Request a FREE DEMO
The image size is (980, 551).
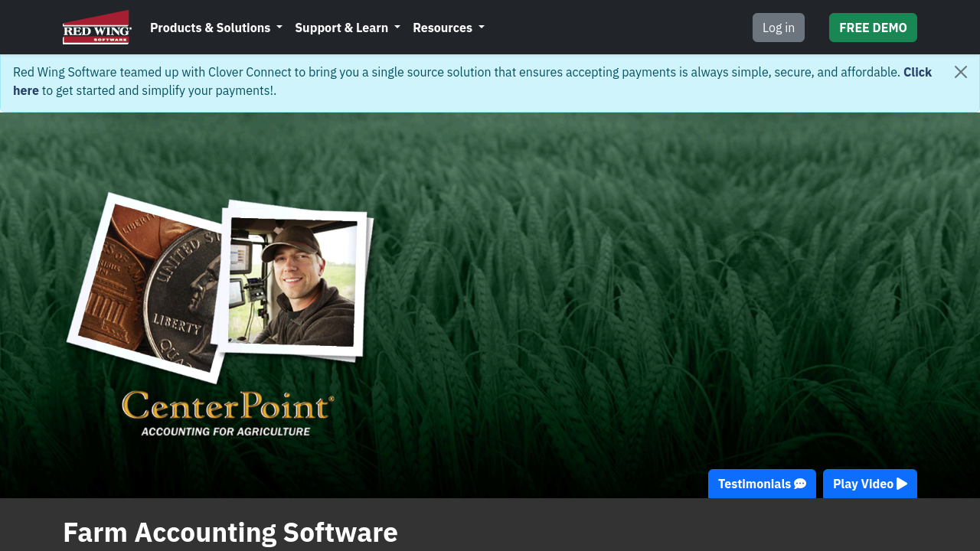[873, 28]
